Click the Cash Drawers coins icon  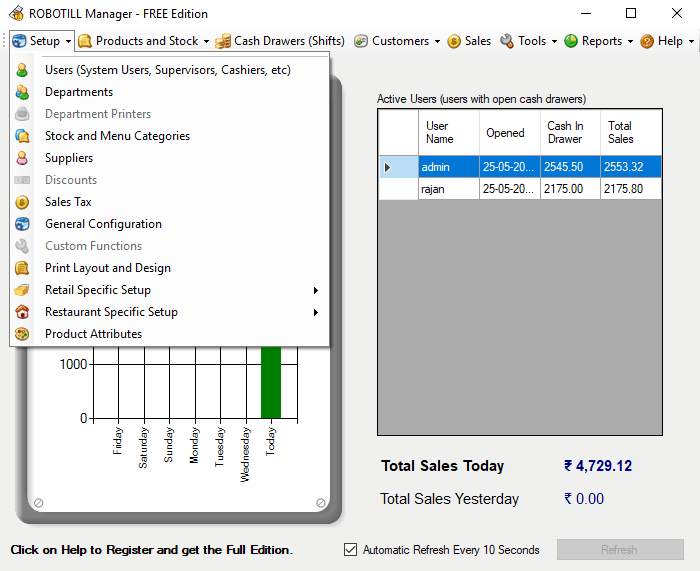[x=223, y=41]
